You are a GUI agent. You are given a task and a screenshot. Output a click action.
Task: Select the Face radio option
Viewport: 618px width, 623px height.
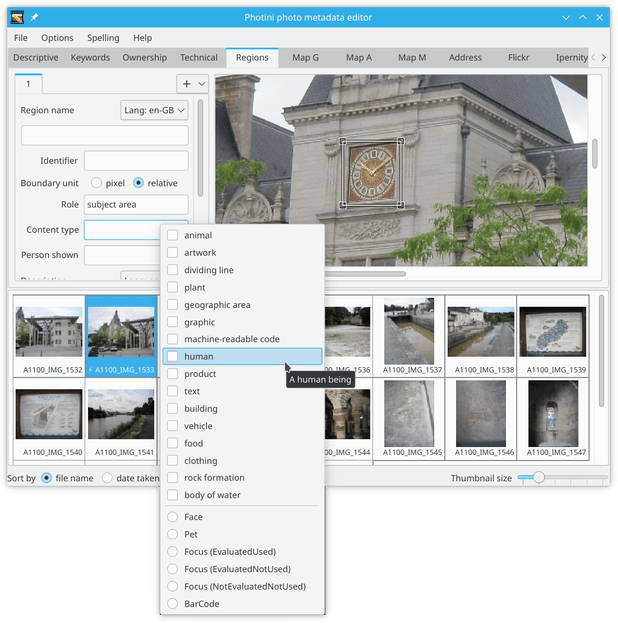(172, 517)
